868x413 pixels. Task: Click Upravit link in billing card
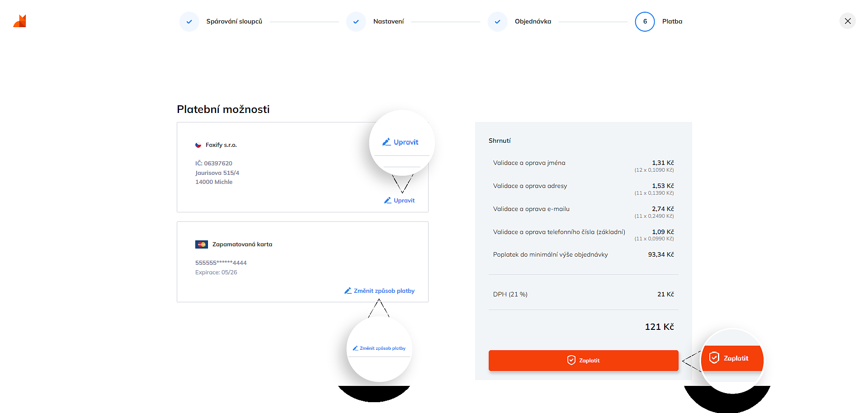[404, 201]
